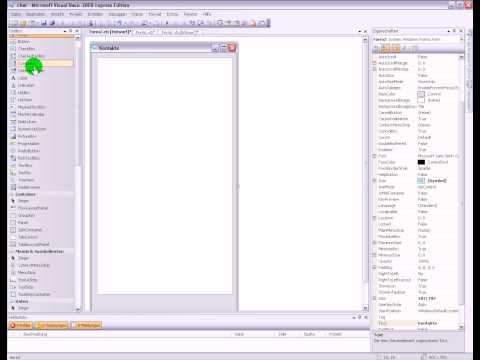Image resolution: width=480 pixels, height=360 pixels.
Task: Show the Events list in Properties panel
Action: 405,49
